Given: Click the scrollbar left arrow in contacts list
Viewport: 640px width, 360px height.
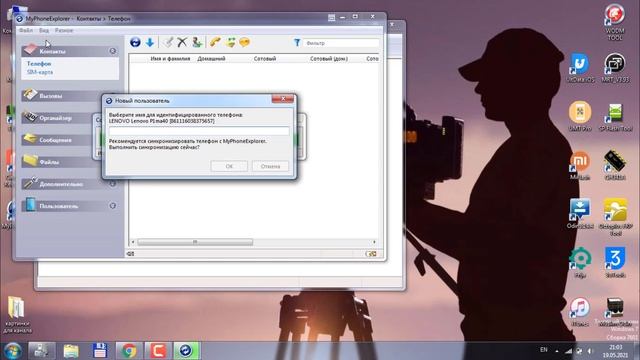Looking at the screenshot, I should pos(133,242).
